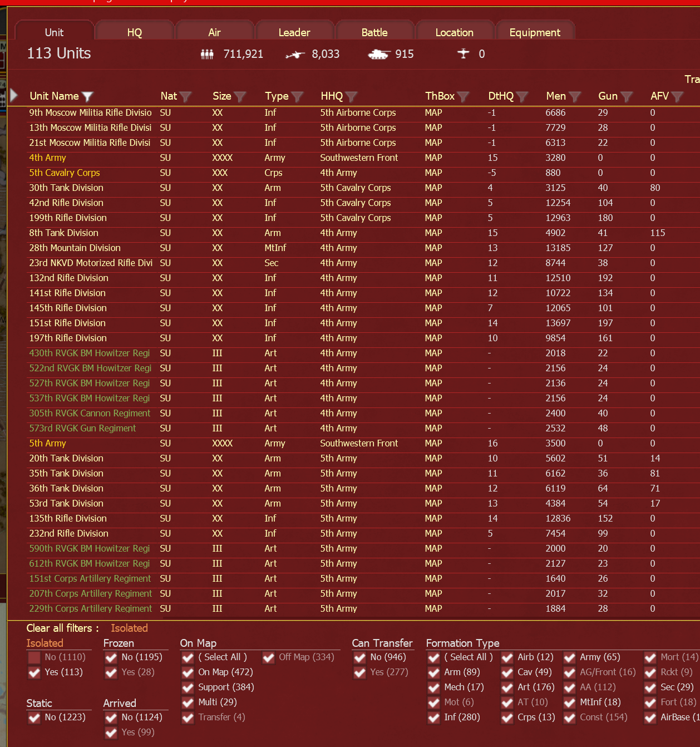Sort by the DtHQ column header
The height and width of the screenshot is (747, 700).
tap(501, 96)
